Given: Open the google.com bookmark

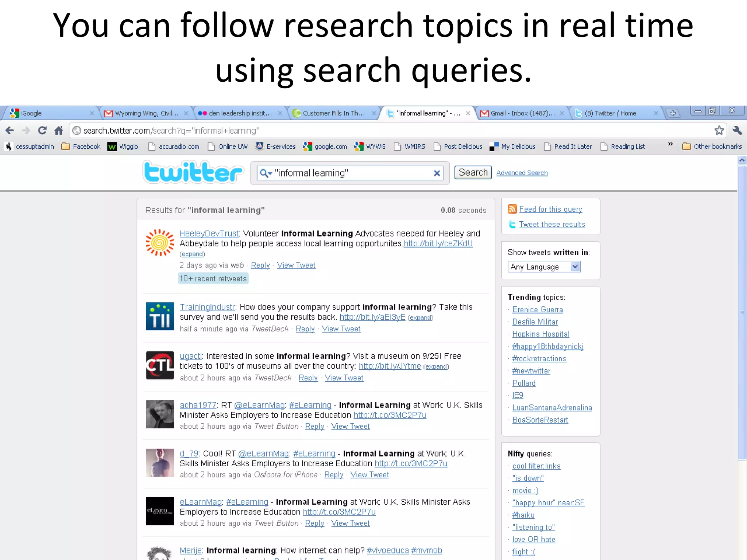Looking at the screenshot, I should point(325,147).
